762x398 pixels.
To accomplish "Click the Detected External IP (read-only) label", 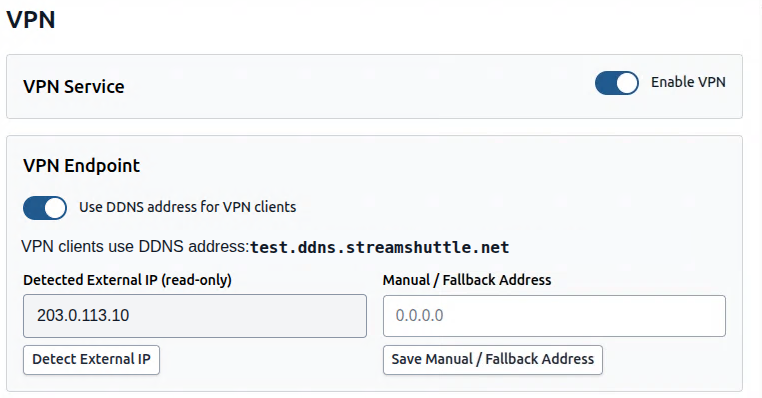I will [127, 280].
